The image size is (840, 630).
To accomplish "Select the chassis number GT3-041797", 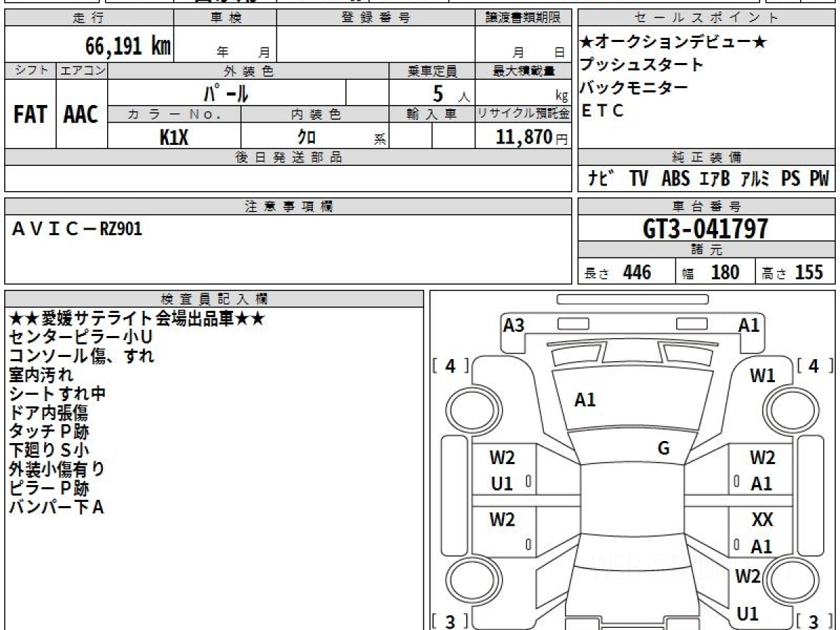I will coord(706,228).
